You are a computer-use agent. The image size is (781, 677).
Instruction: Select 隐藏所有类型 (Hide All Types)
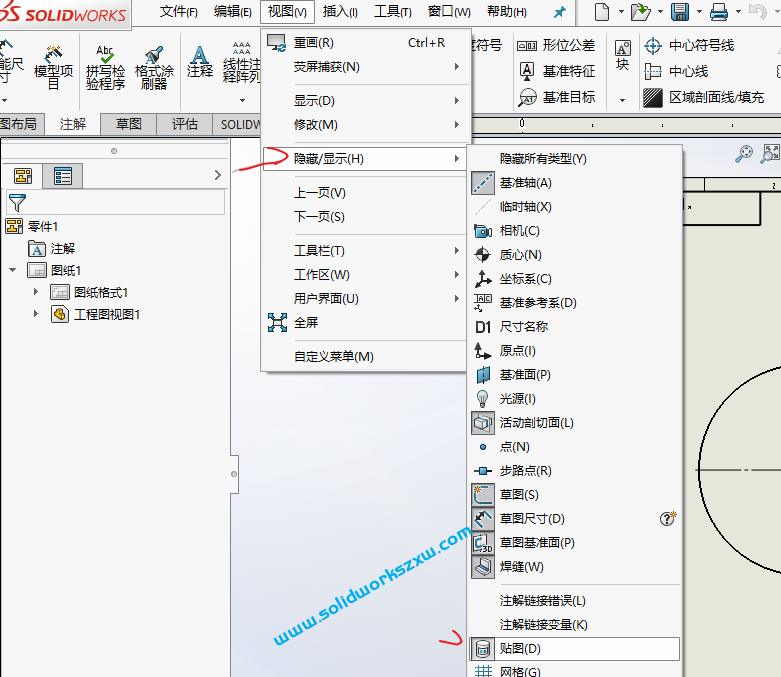(543, 159)
